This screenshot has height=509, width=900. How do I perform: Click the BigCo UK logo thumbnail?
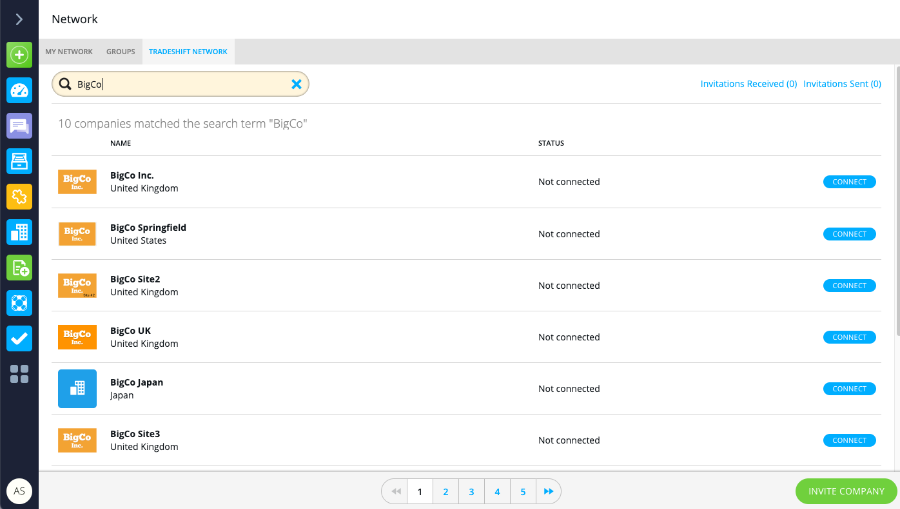click(x=77, y=337)
